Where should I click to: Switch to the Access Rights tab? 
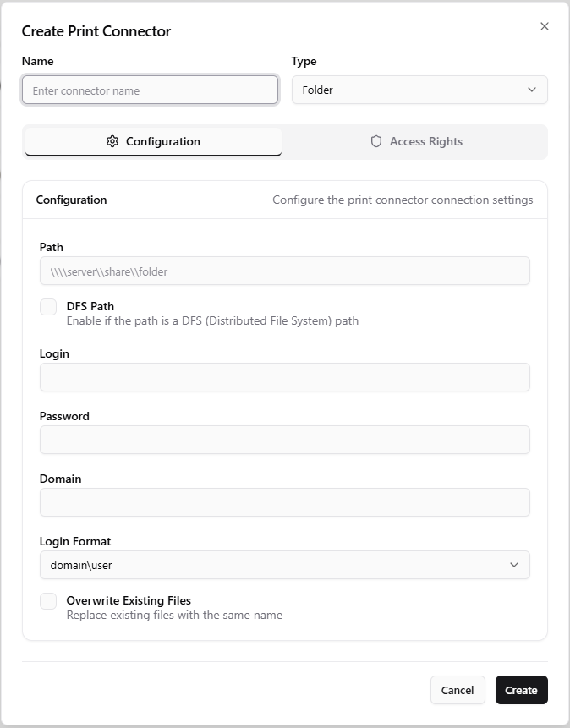tap(416, 141)
